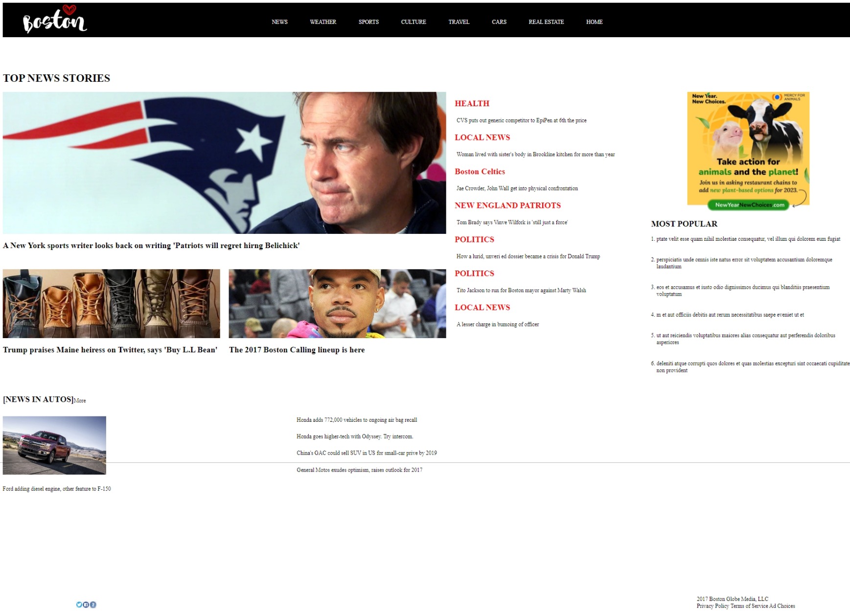Open 'Trump praises Maine heiress' headline
Viewport: 850px width, 616px height.
pos(110,350)
